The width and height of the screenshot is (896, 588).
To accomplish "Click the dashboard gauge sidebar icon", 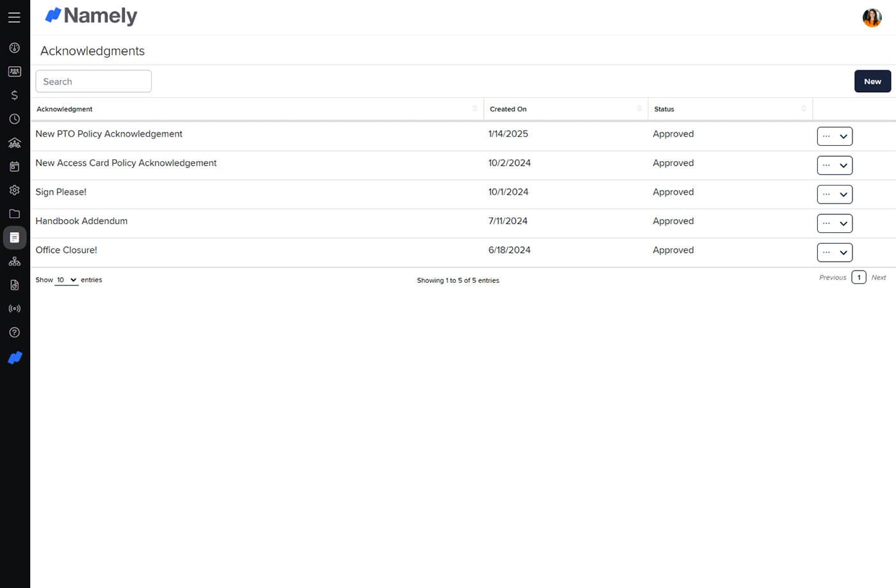I will tap(14, 48).
